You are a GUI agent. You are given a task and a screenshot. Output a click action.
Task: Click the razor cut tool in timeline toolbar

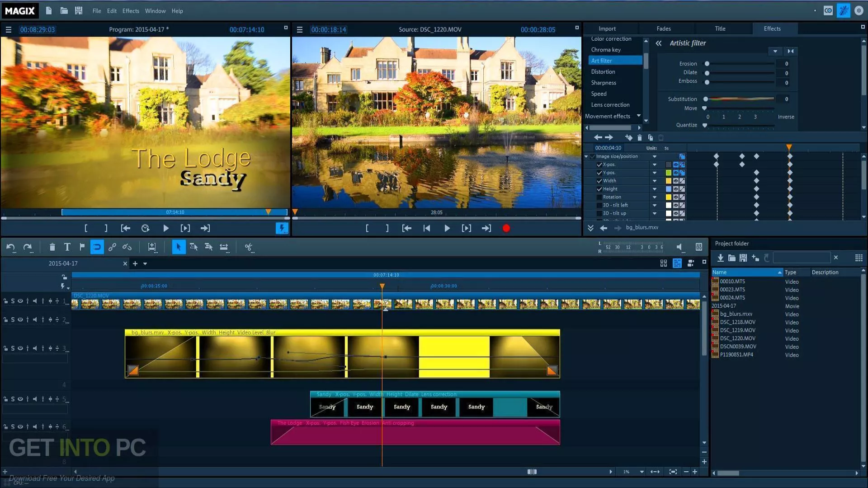[248, 247]
